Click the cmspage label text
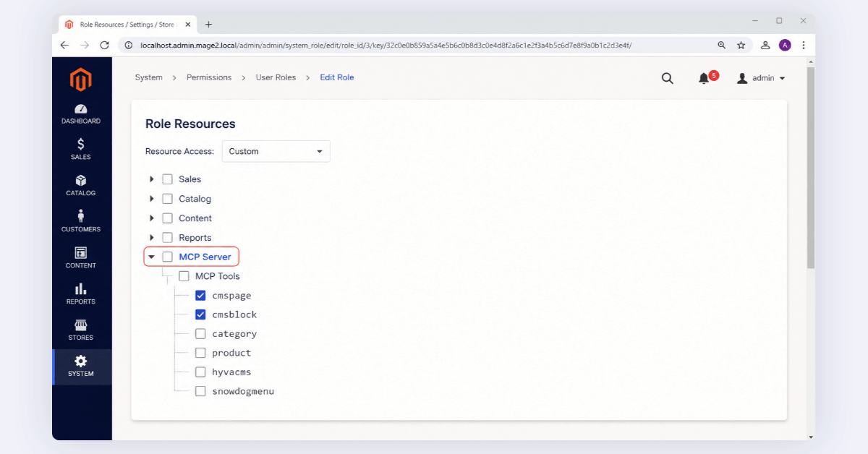868x454 pixels. pos(231,296)
